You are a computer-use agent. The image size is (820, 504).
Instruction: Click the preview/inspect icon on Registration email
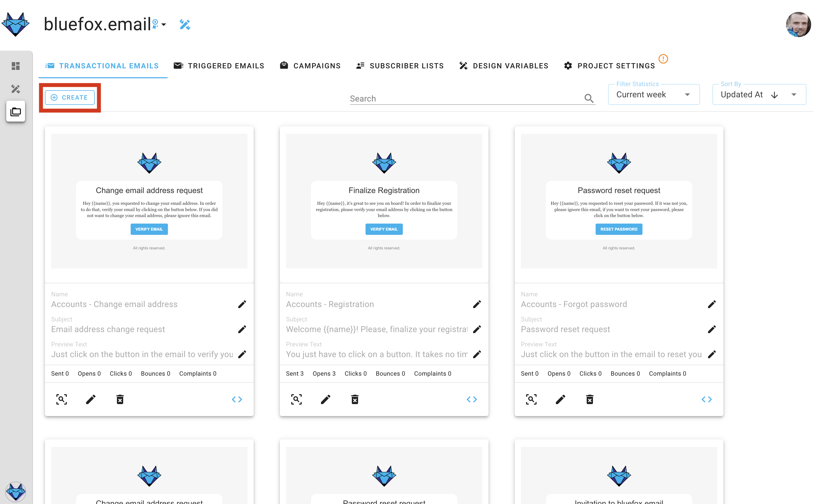296,399
